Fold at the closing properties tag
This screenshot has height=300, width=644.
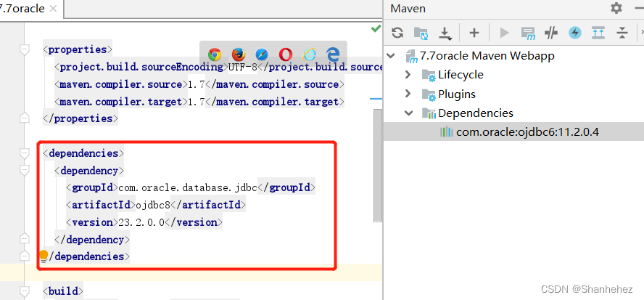[x=25, y=118]
